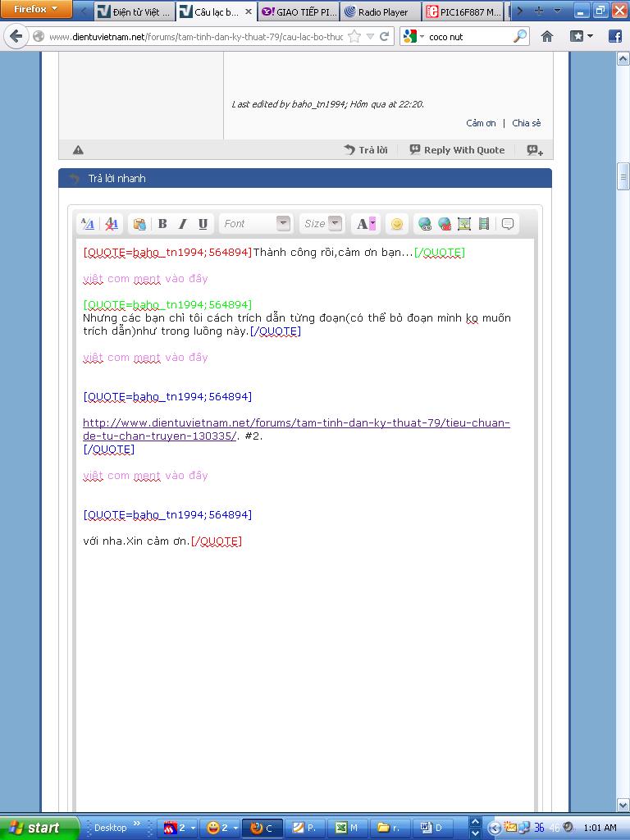
Task: Switch to the GIAO TIẾP PI... tab
Action: [x=299, y=11]
